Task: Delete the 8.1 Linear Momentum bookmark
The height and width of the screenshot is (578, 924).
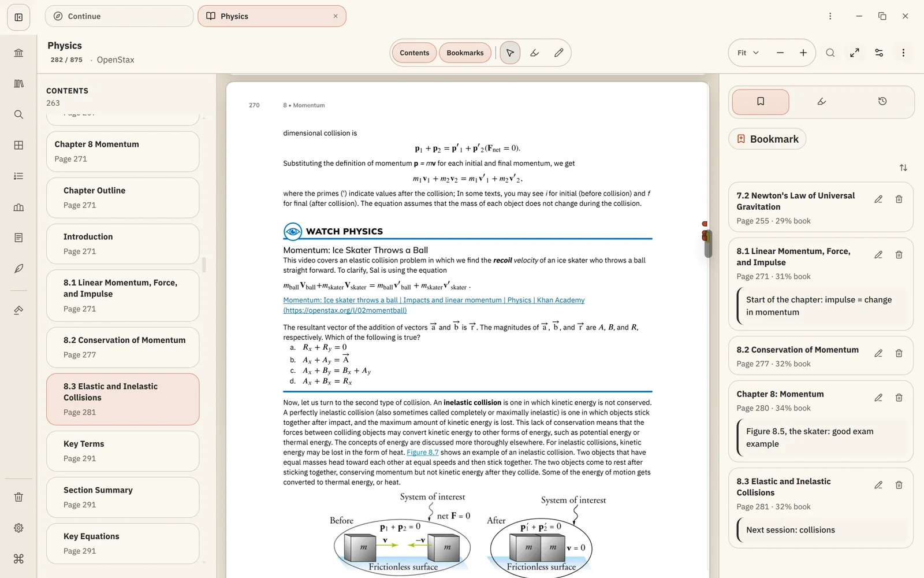Action: tap(899, 255)
